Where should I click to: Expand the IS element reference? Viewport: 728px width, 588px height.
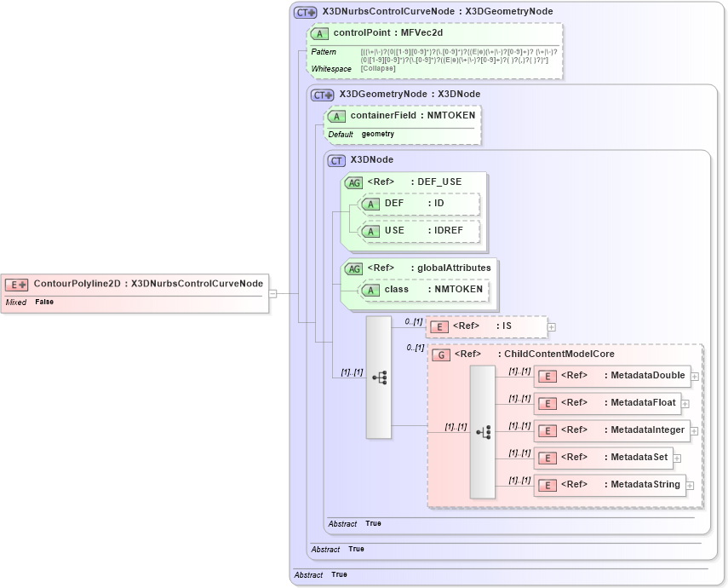551,327
